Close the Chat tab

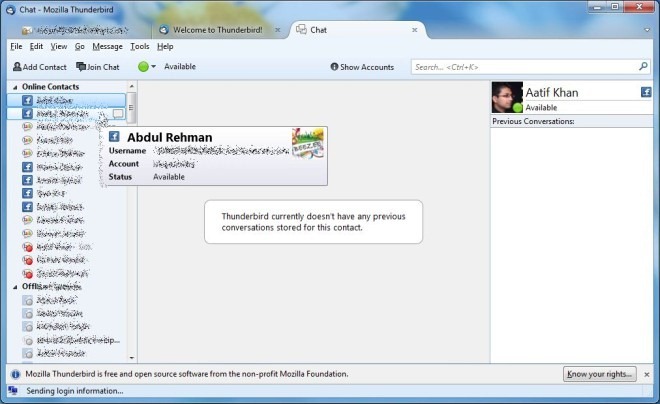point(415,30)
